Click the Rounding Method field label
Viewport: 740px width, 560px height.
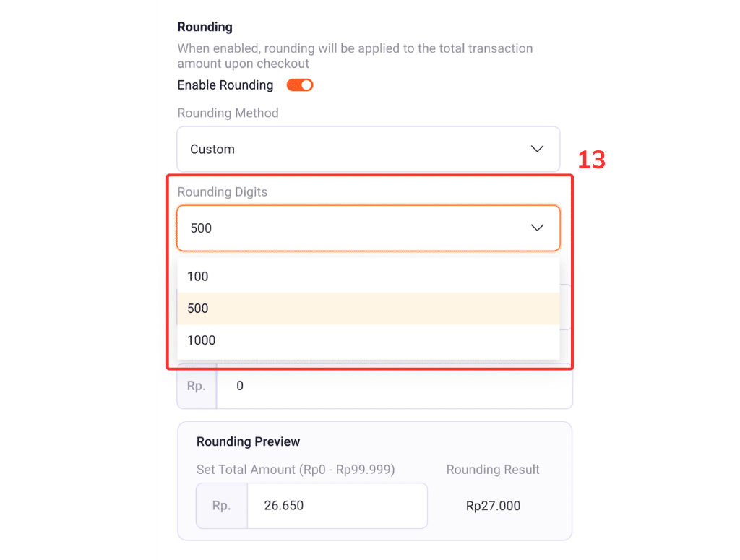point(228,113)
